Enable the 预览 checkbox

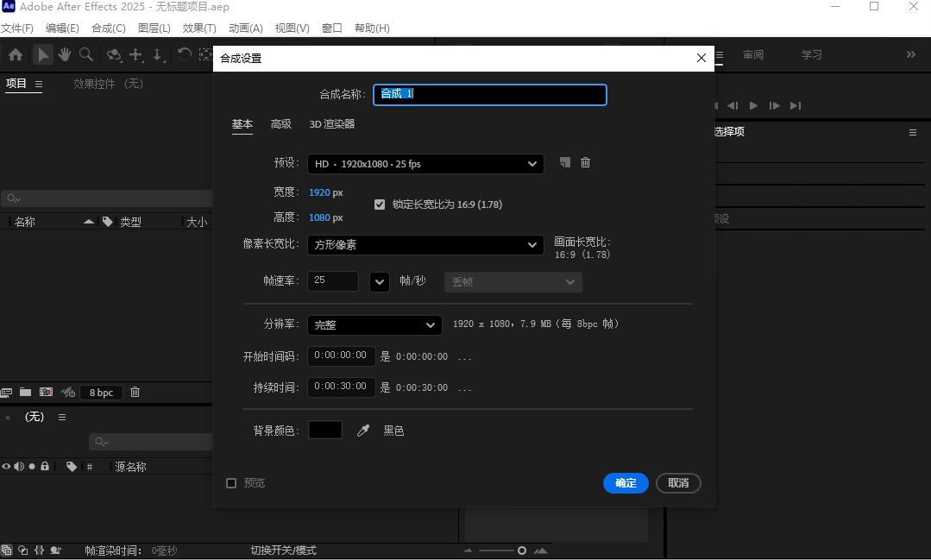pos(231,483)
